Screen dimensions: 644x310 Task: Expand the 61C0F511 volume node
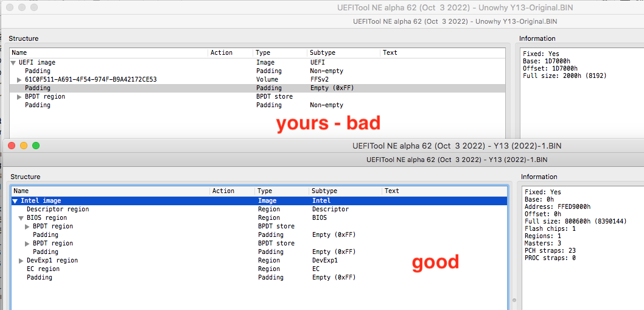pos(19,79)
